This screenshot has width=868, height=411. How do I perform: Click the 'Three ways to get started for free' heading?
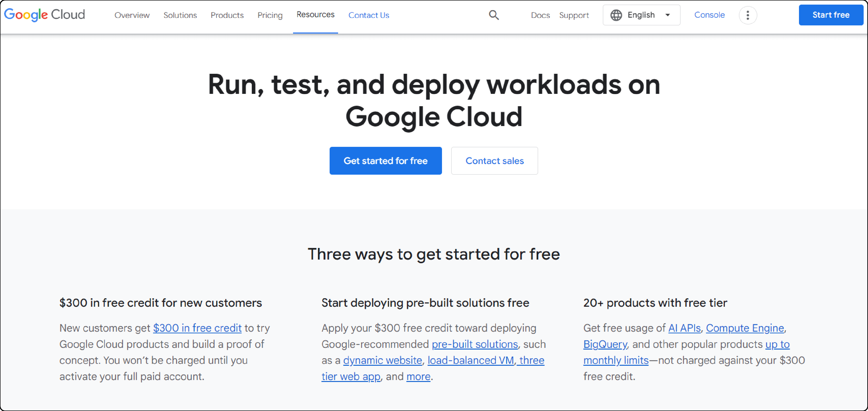[434, 254]
